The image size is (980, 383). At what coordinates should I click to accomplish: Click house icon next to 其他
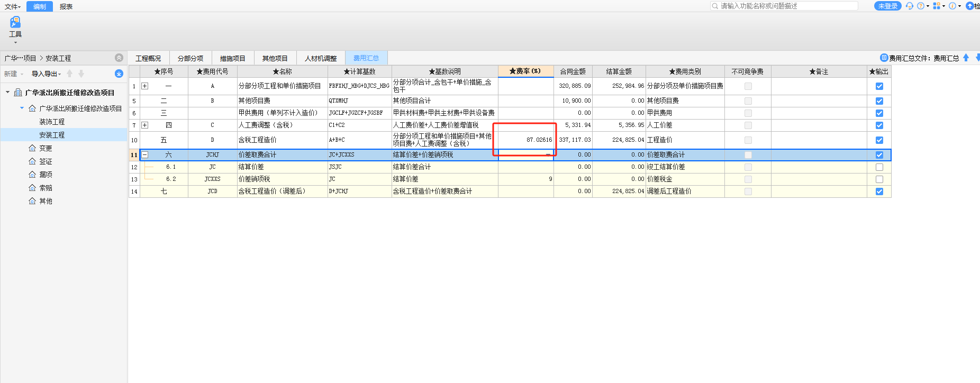(32, 201)
